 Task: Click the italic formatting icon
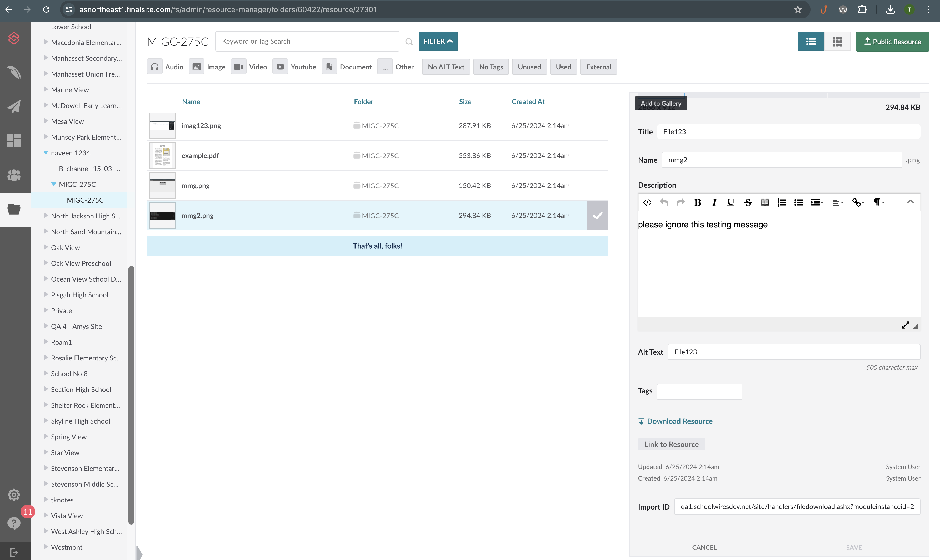tap(714, 203)
